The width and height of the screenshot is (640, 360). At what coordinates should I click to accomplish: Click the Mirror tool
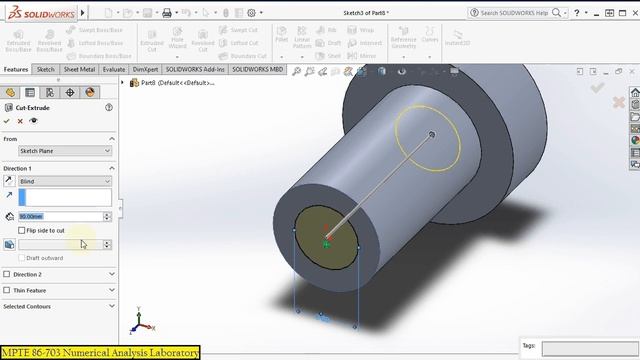tap(362, 56)
